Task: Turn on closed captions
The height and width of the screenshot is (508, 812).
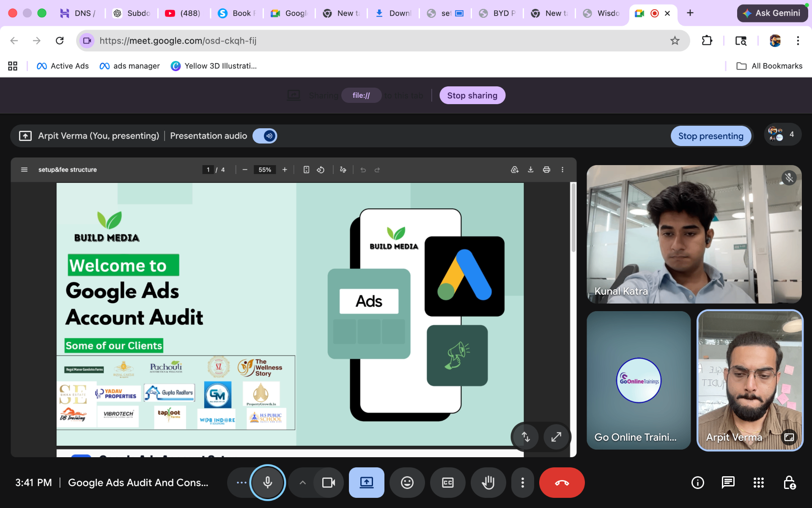Action: pos(447,483)
